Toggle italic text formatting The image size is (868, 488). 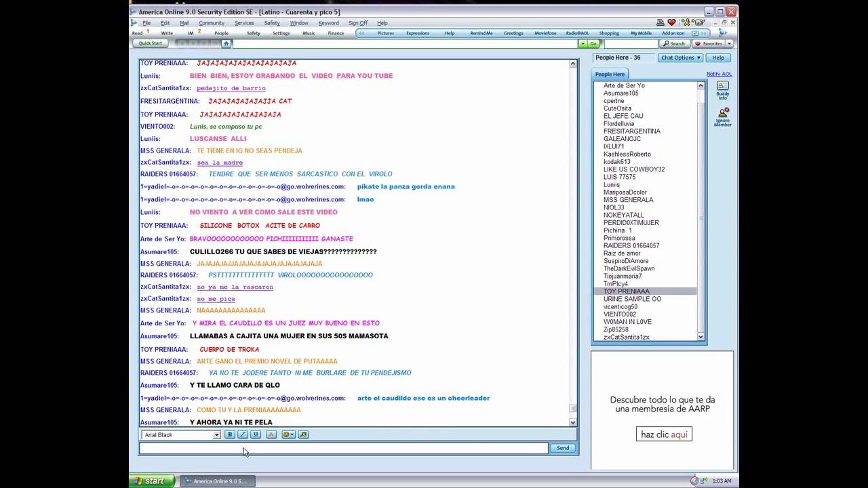coord(242,434)
